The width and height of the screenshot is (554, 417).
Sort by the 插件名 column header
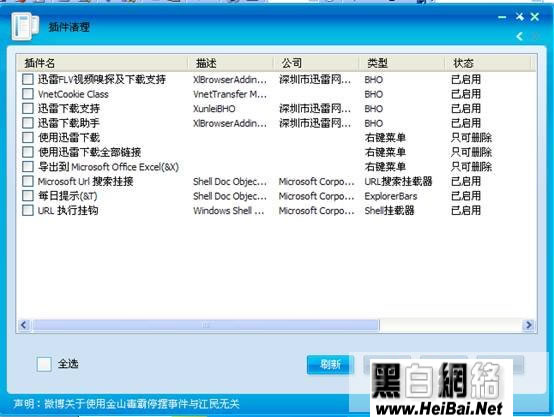pyautogui.click(x=102, y=63)
